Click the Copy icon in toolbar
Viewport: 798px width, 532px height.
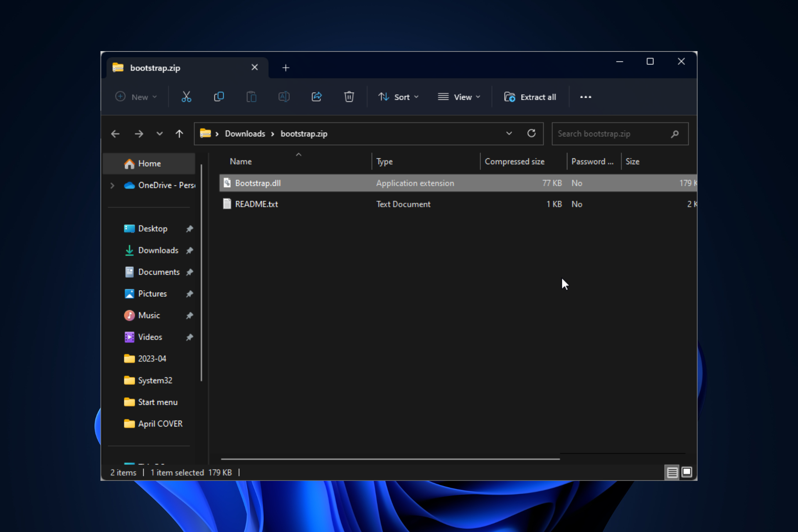coord(219,97)
